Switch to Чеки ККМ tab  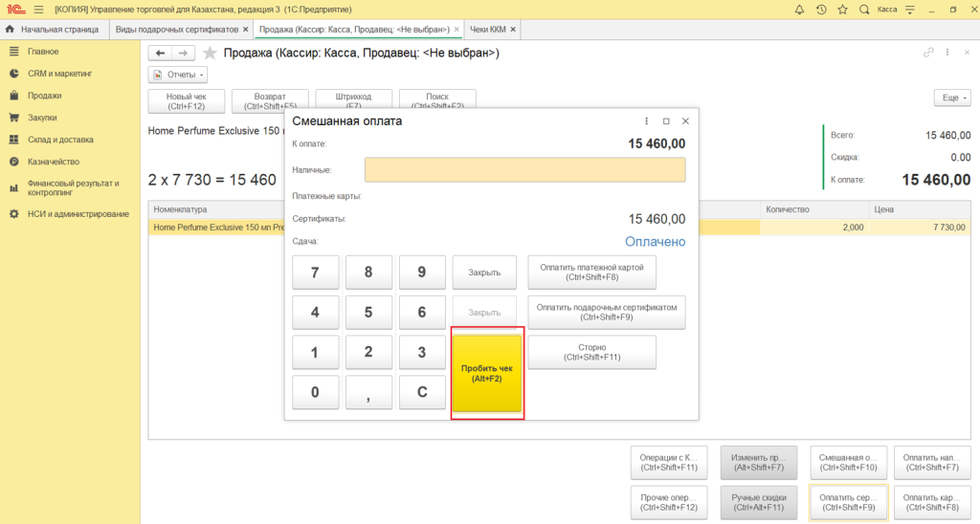point(488,30)
